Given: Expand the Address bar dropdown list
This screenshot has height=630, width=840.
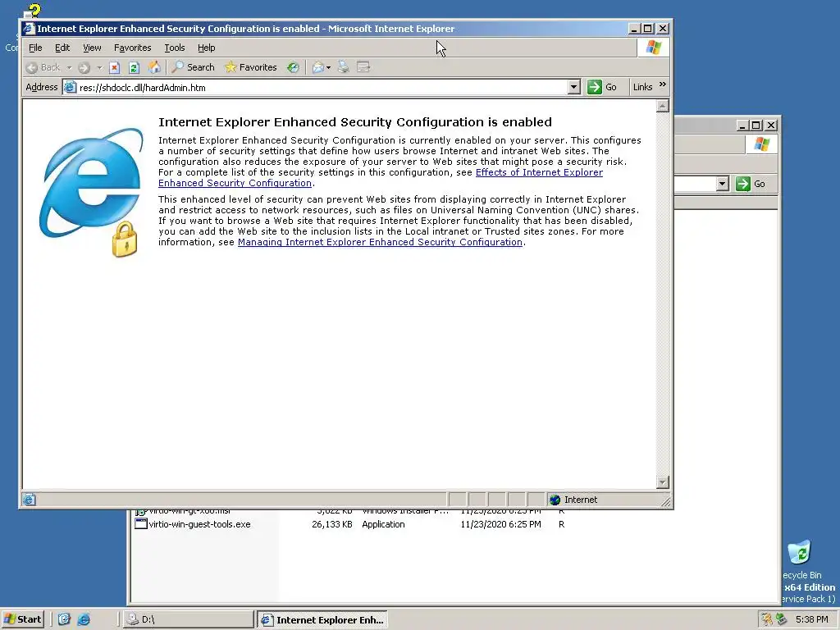Looking at the screenshot, I should 573,87.
